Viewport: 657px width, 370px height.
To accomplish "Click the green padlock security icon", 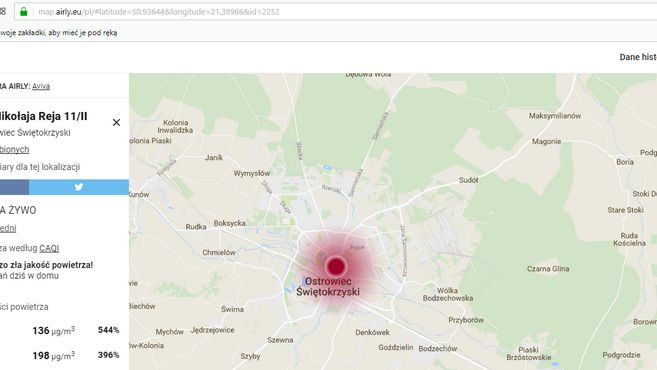I will [24, 12].
